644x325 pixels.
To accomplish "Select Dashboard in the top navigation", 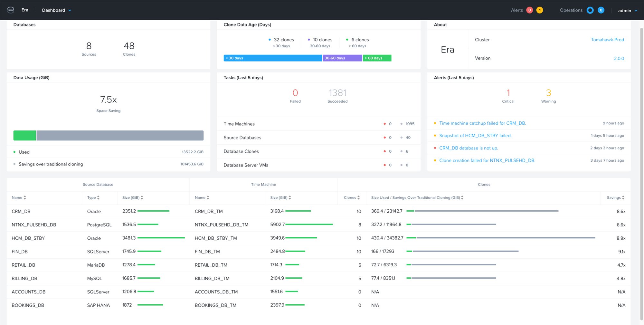I will (53, 10).
